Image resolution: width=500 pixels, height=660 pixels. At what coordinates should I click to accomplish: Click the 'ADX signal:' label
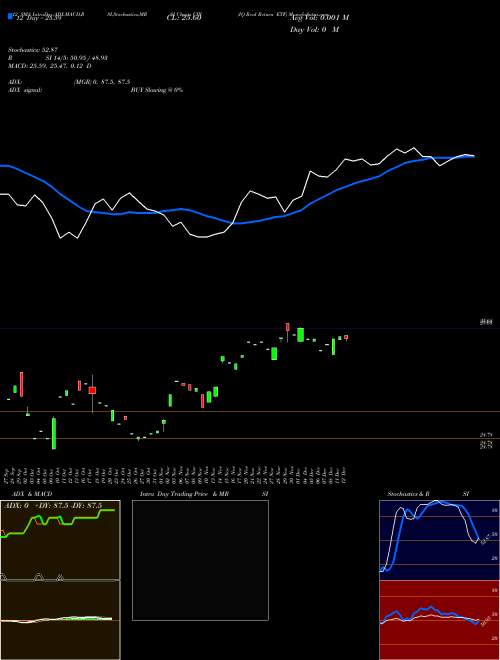tap(24, 90)
